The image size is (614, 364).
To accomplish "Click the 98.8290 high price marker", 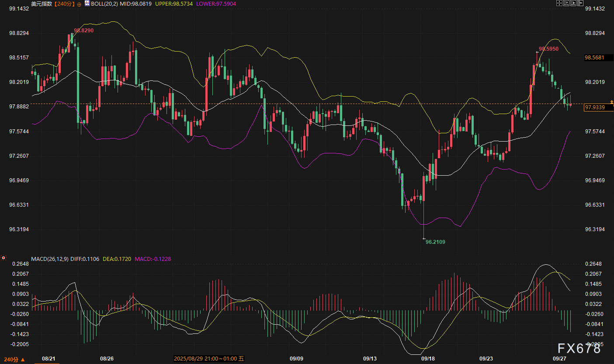I will click(x=83, y=31).
